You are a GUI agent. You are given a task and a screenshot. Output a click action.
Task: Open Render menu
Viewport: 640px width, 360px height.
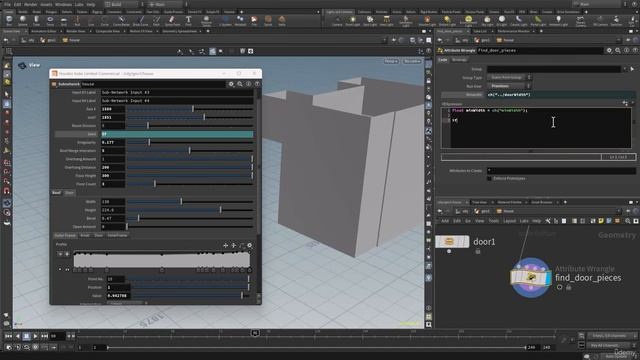tap(31, 4)
